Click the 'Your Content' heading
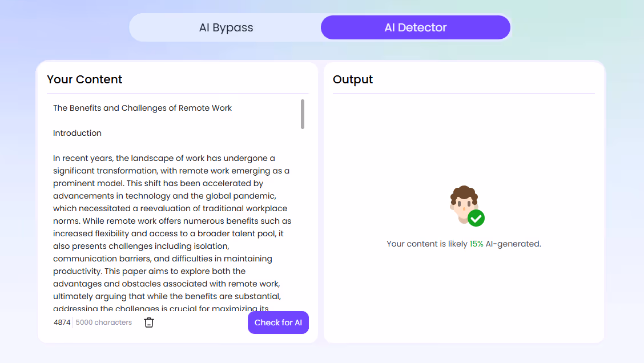Image resolution: width=644 pixels, height=363 pixels. 84,79
